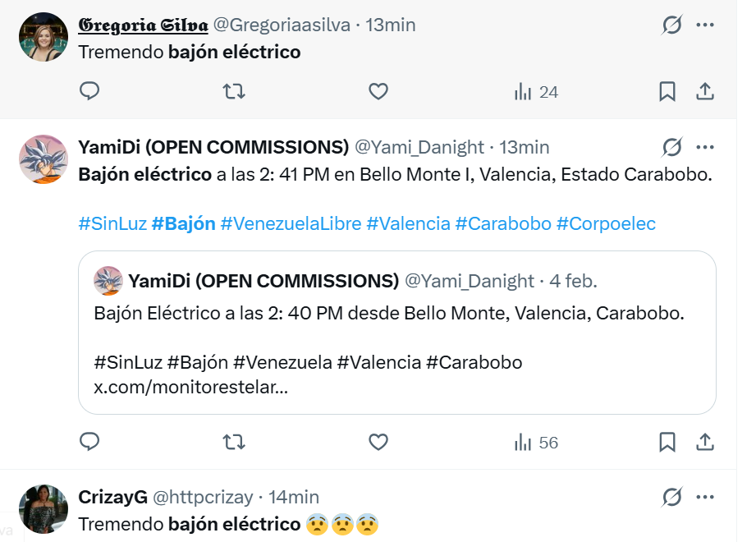Open more options on Gregoria's tweet

click(704, 25)
